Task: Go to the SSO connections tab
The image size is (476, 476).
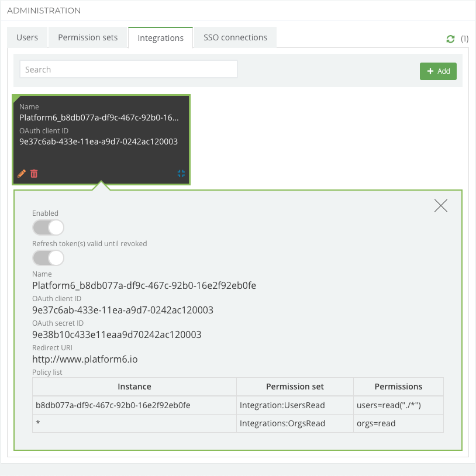Action: (234, 37)
